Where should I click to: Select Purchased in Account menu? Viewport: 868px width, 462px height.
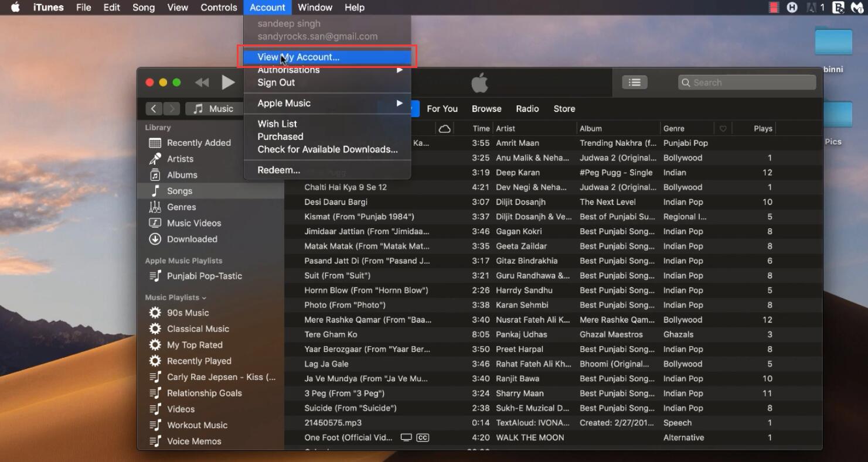click(x=327, y=136)
